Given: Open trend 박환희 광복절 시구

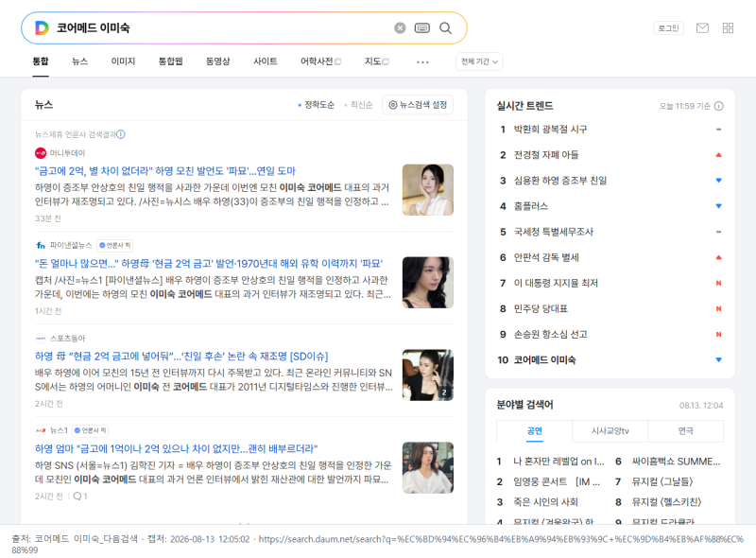Looking at the screenshot, I should coord(550,130).
